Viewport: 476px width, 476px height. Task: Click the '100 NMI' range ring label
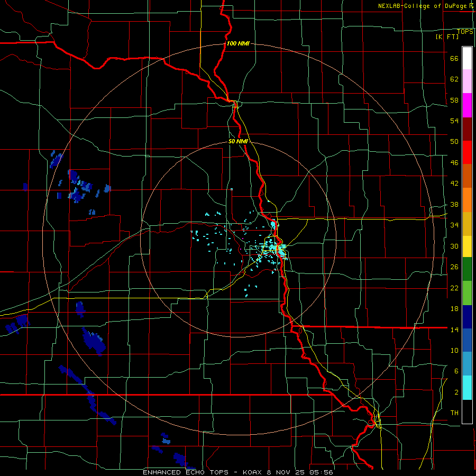[238, 43]
